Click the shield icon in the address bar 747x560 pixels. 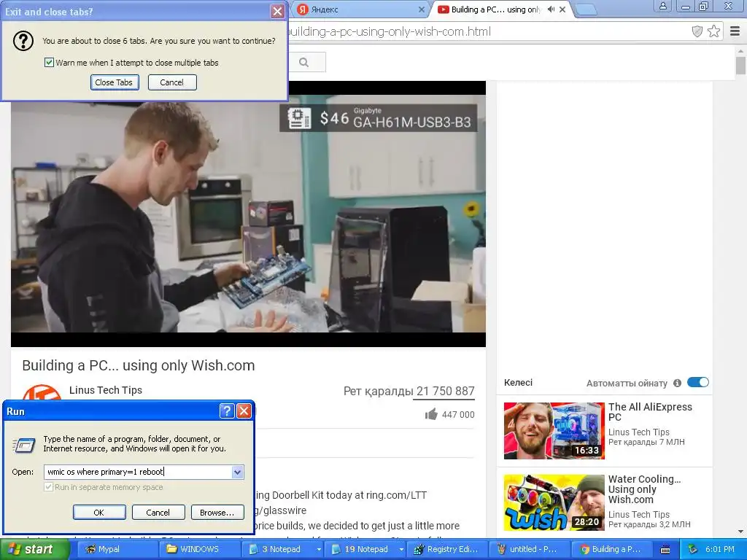(697, 31)
